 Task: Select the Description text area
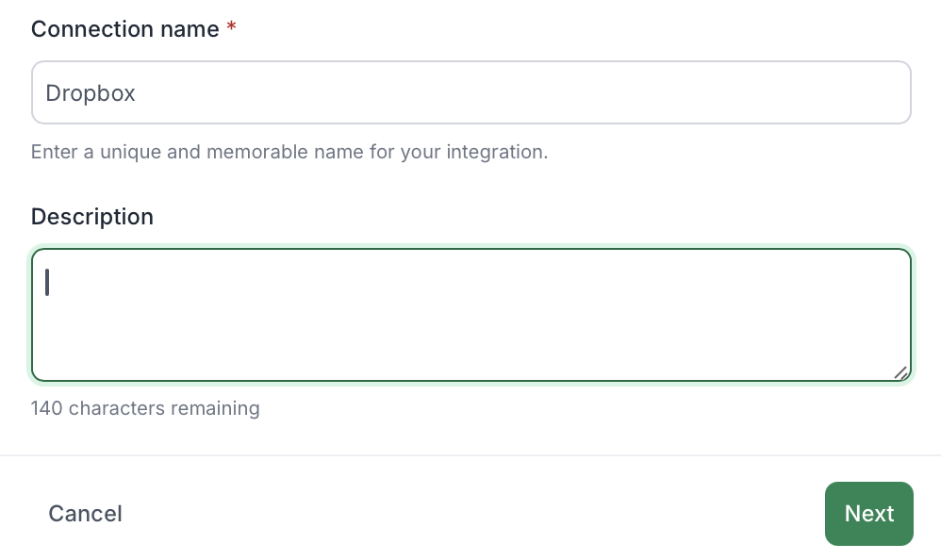[471, 315]
